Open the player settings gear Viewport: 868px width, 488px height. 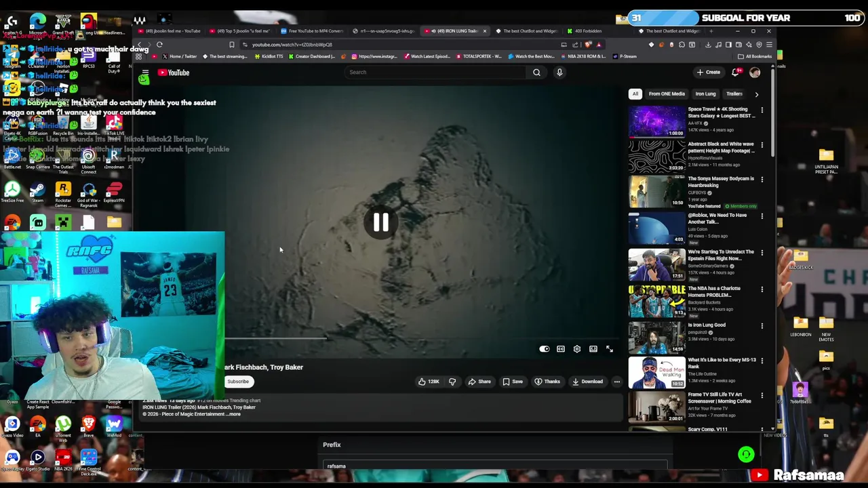[577, 349]
